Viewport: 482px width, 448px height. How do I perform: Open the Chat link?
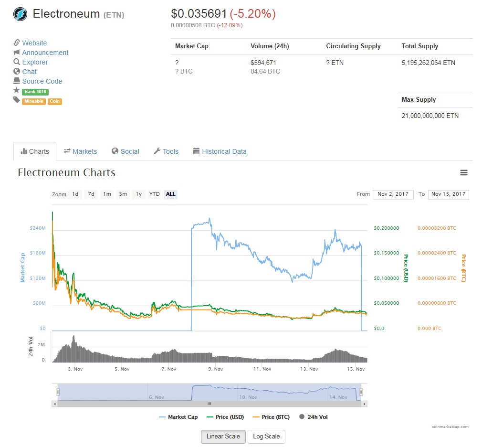tap(30, 72)
